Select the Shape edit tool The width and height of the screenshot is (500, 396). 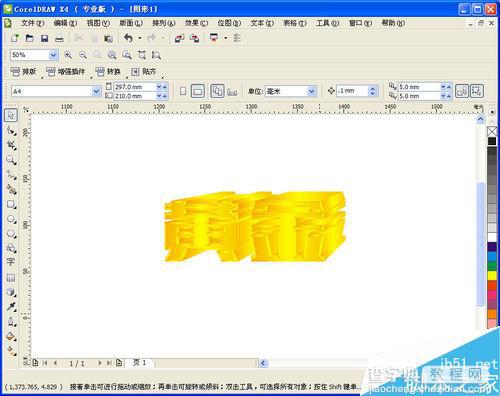pos(11,130)
